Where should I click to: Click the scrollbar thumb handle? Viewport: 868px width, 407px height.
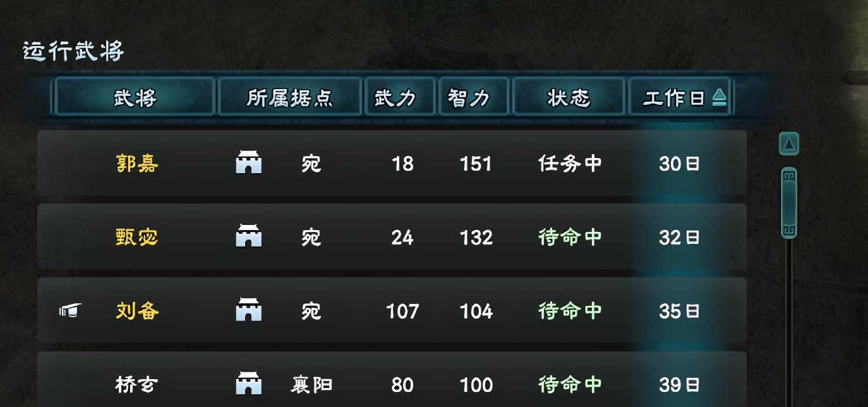click(x=788, y=202)
